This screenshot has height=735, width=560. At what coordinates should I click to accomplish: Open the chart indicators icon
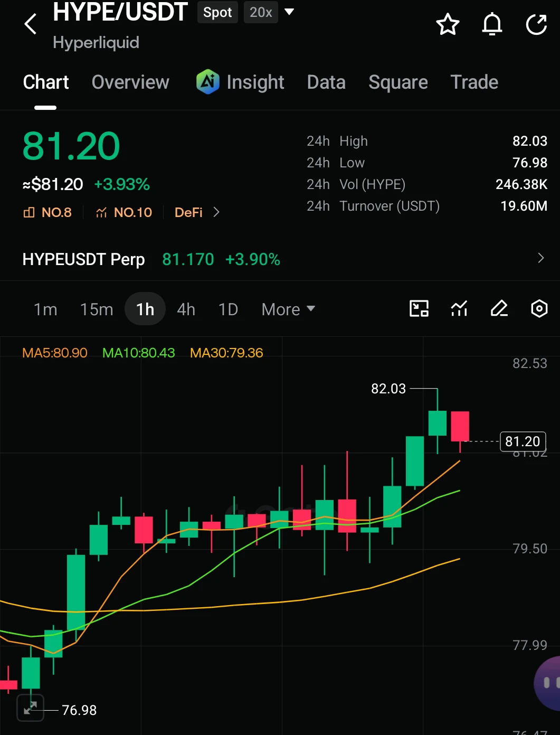(x=459, y=308)
